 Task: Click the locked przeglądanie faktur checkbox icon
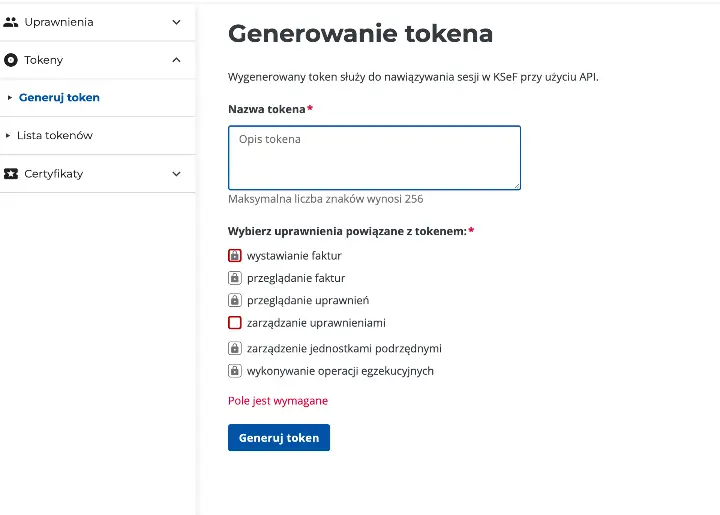235,278
